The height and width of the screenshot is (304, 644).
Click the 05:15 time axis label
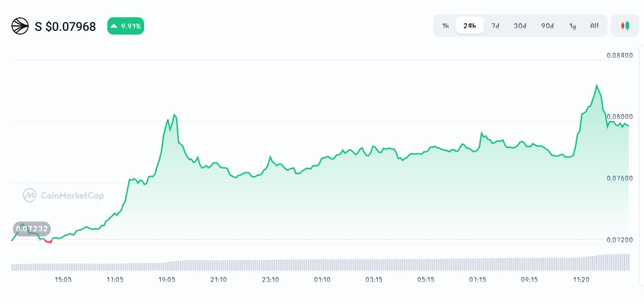click(x=426, y=280)
